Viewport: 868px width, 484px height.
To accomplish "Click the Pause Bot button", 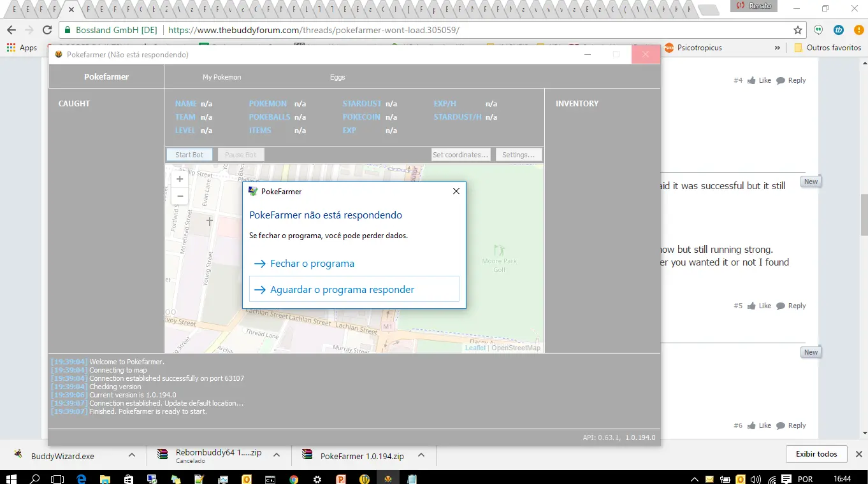I will click(x=241, y=155).
